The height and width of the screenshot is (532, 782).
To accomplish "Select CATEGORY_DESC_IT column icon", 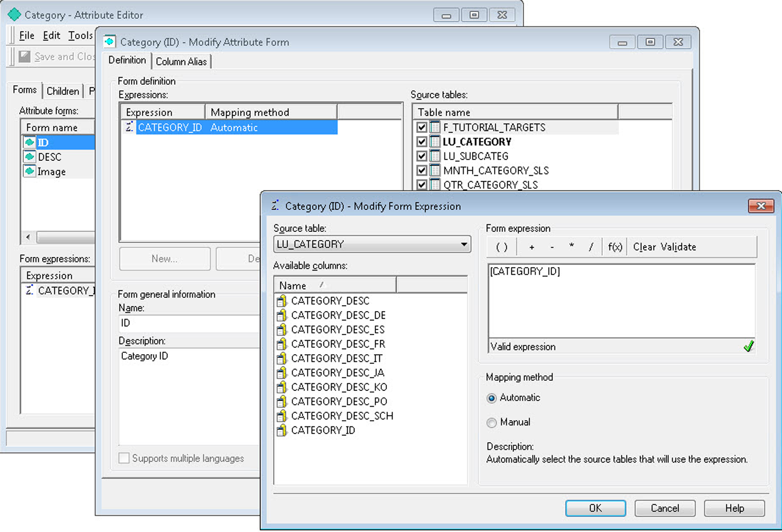I will click(281, 358).
